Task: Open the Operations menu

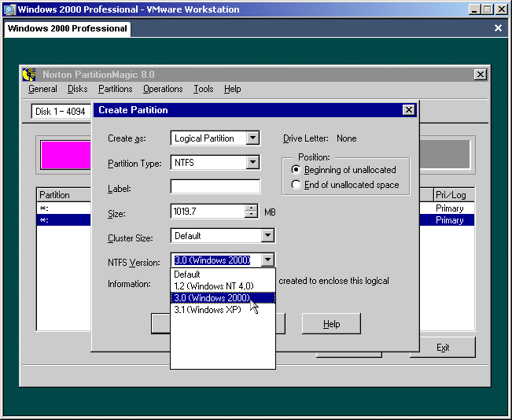Action: pos(163,89)
